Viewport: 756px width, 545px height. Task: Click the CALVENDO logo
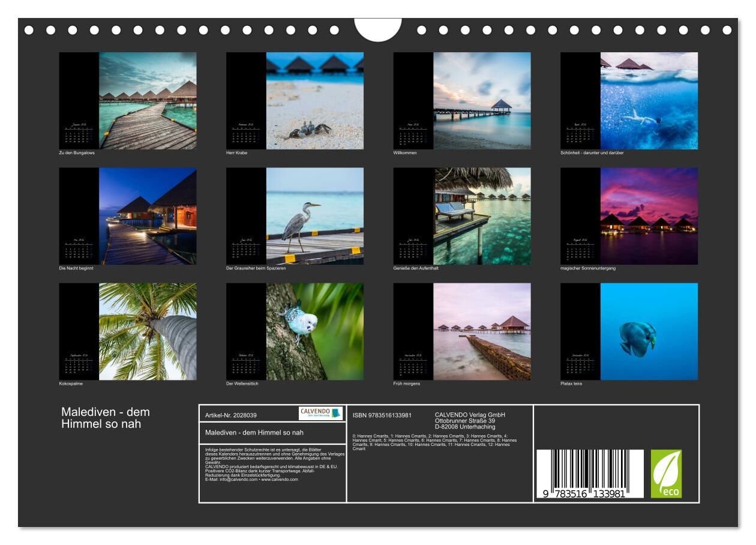pos(320,413)
